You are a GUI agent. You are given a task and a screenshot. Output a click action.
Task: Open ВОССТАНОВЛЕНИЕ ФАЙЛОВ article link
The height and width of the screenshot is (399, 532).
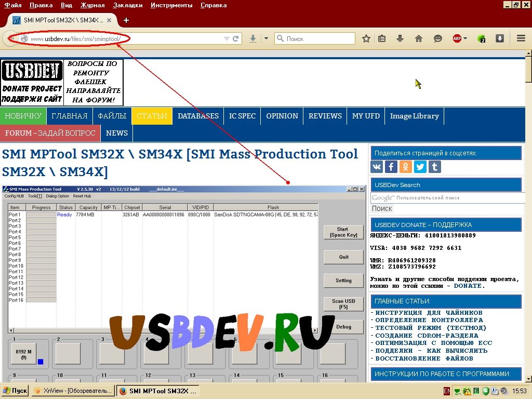point(424,358)
